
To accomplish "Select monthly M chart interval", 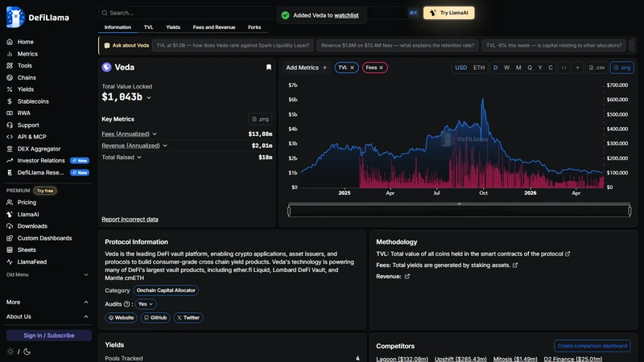I will (x=518, y=68).
